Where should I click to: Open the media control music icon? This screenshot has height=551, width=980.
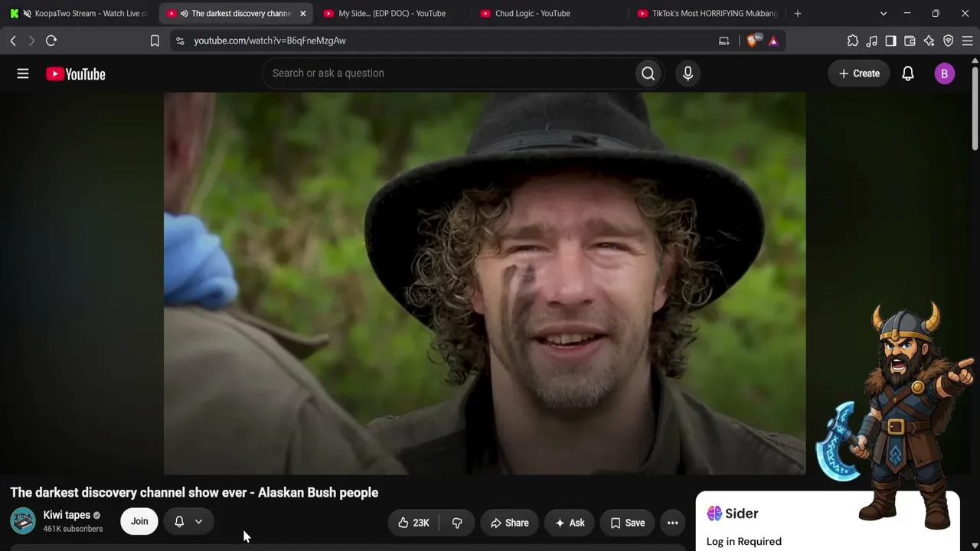click(x=871, y=41)
